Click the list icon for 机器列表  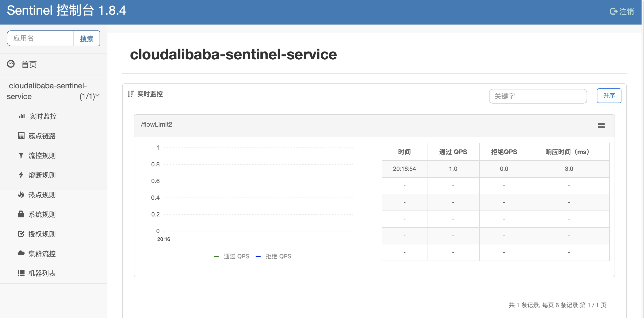click(21, 273)
